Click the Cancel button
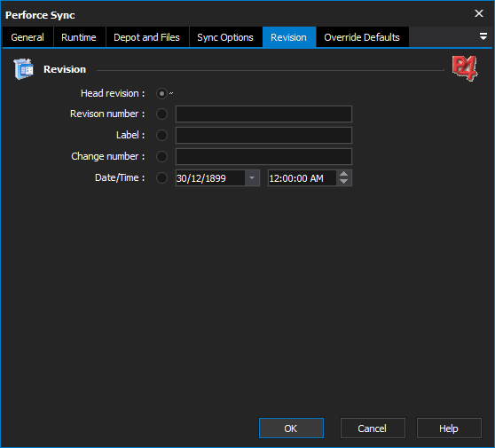This screenshot has height=448, width=495. [373, 428]
